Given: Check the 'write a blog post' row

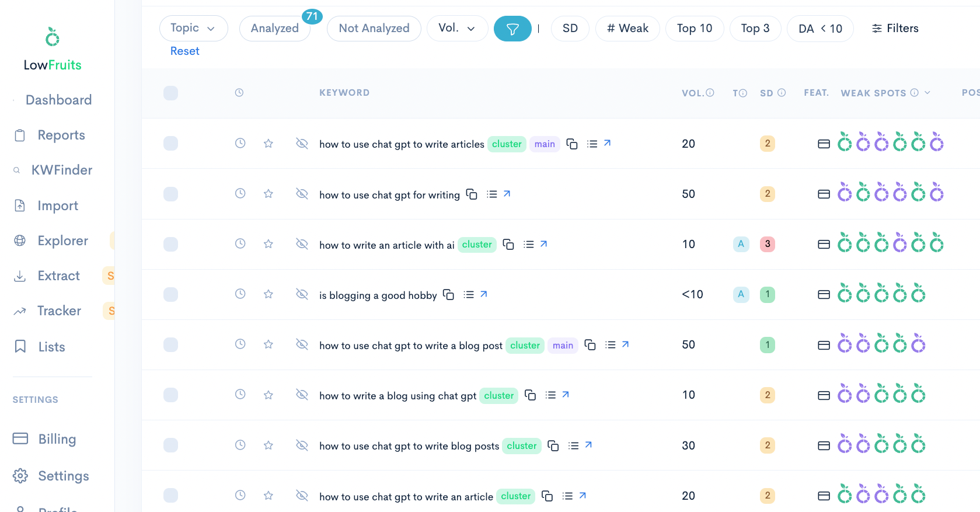Looking at the screenshot, I should (x=170, y=344).
